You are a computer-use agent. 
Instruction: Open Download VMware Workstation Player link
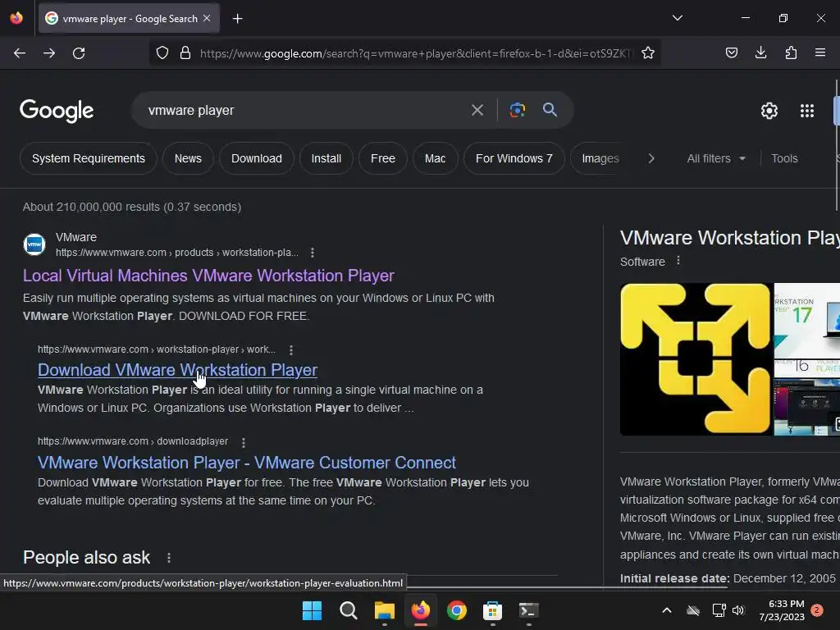coord(177,370)
